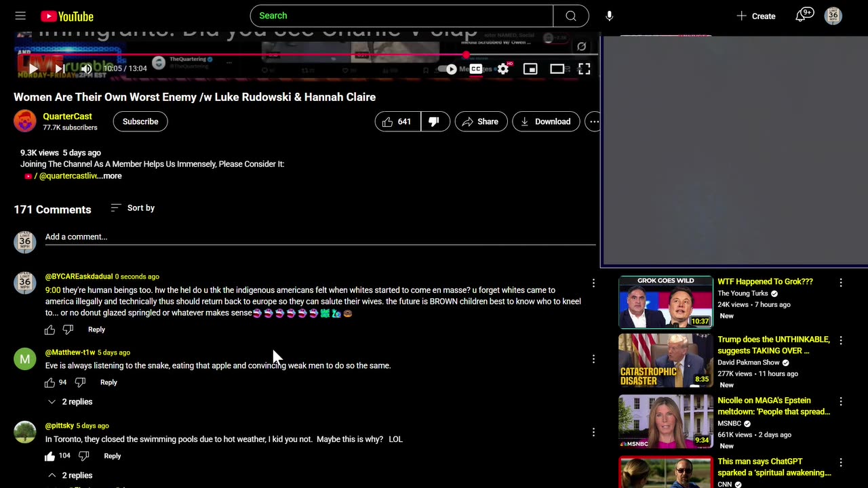Dislike the comment by @Matthew-t1w
The image size is (868, 488).
coord(80,382)
